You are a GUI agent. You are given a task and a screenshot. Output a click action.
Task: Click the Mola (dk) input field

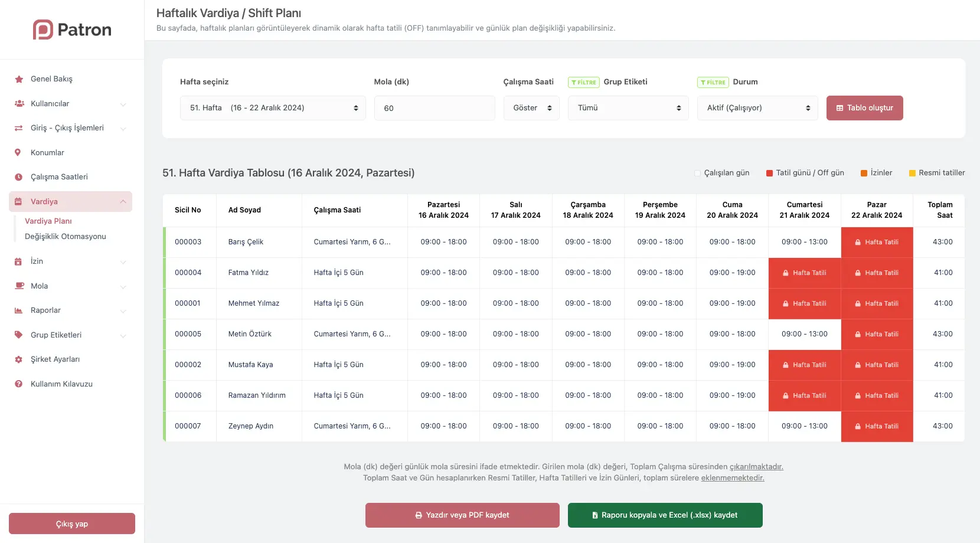point(435,108)
